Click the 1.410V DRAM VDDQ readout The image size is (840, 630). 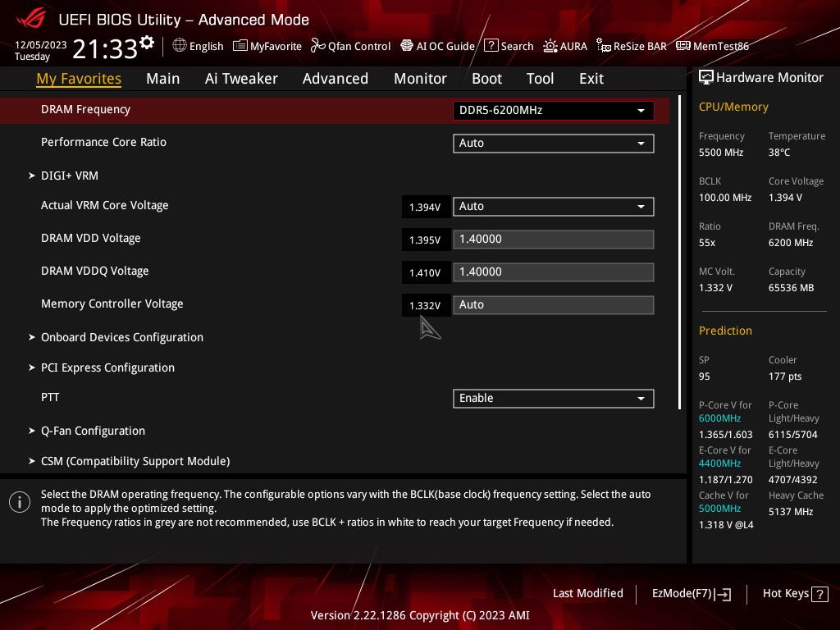point(425,272)
